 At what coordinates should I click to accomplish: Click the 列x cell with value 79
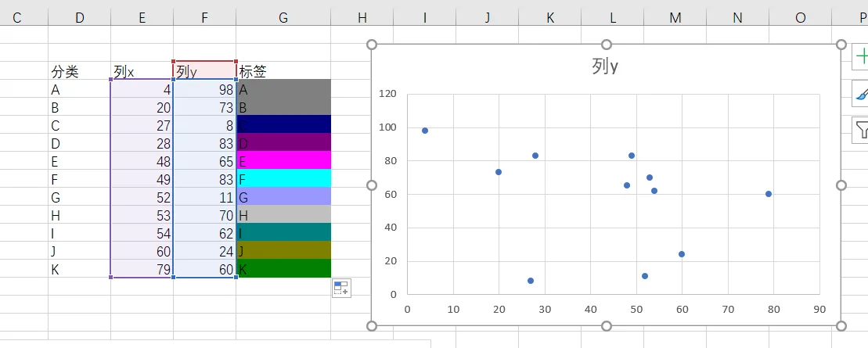click(142, 268)
